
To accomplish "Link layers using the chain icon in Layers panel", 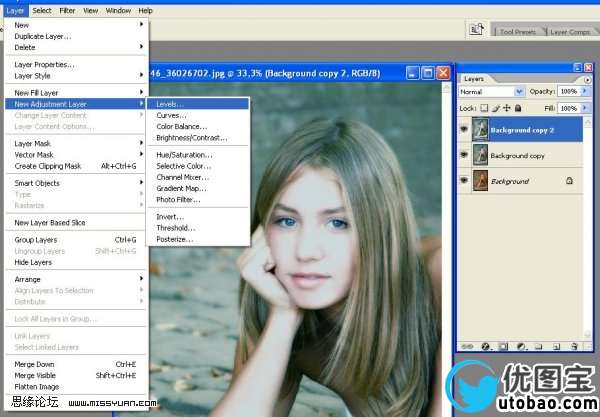I will 467,346.
